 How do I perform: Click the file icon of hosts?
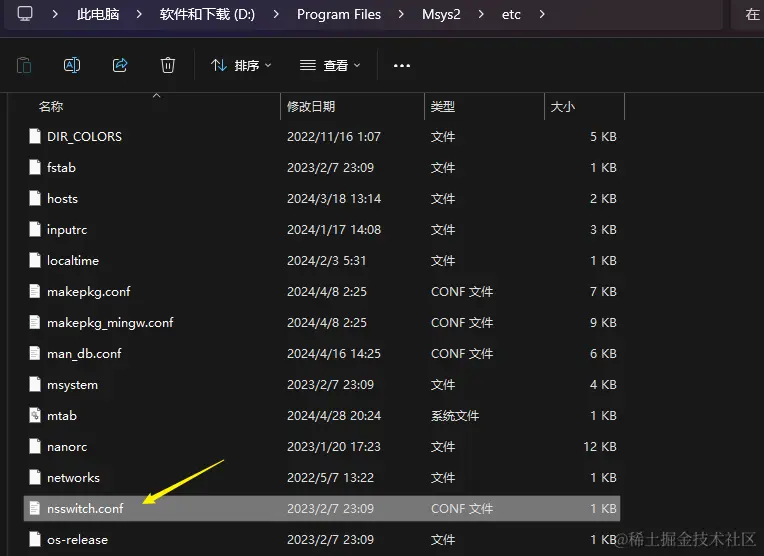click(35, 198)
